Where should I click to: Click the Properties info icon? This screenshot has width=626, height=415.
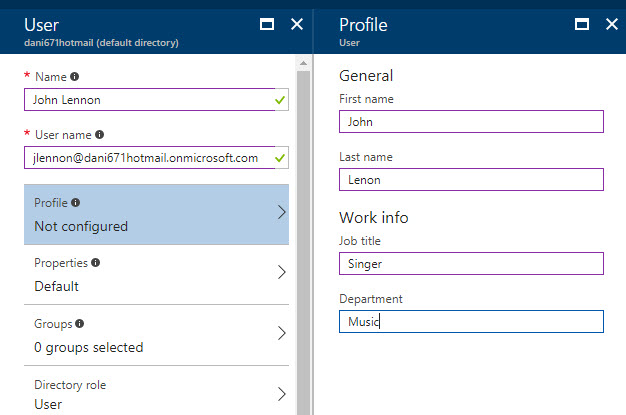coord(96,263)
